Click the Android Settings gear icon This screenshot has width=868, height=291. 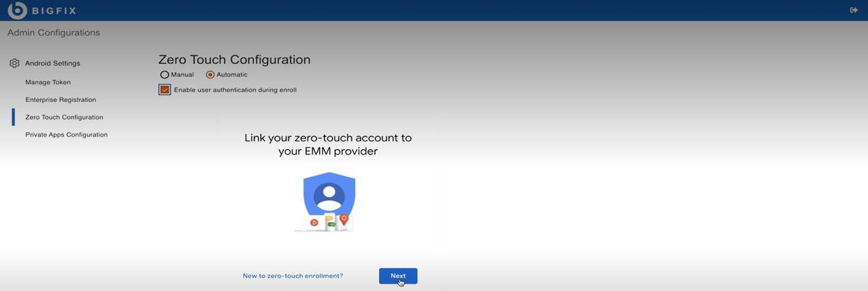(15, 63)
